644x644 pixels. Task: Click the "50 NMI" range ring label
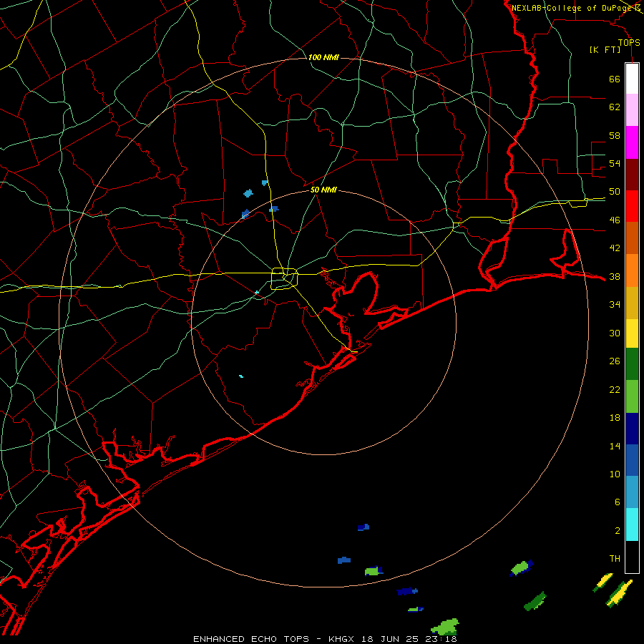323,190
